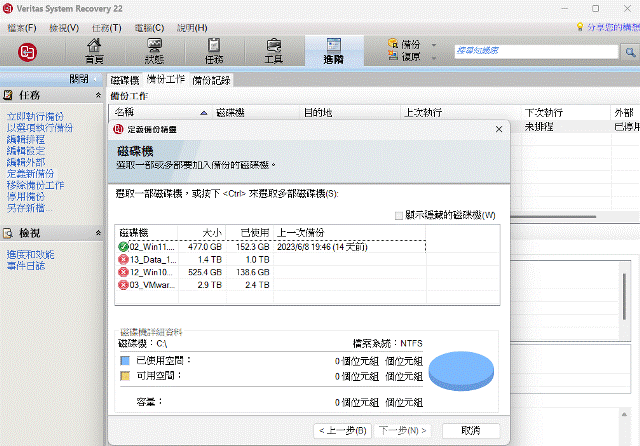The image size is (640, 446).
Task: Click 另存新檔 link
Action: tap(29, 208)
